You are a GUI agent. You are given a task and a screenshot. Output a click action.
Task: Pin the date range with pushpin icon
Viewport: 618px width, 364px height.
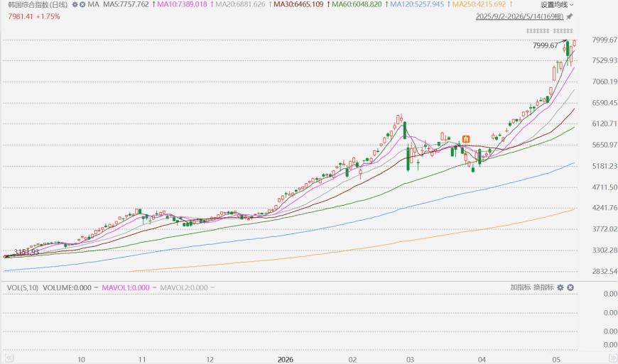click(570, 16)
